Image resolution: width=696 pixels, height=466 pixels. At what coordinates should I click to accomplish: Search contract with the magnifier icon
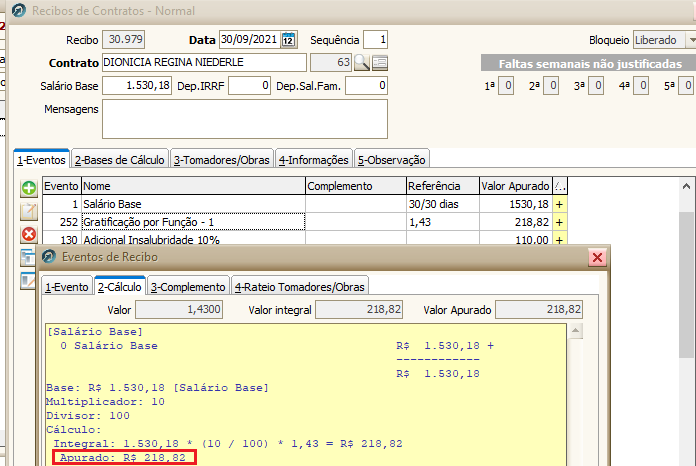pyautogui.click(x=362, y=63)
